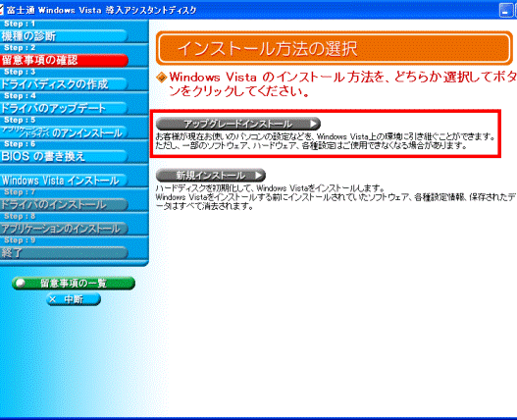Click the title bar app icon
Image resolution: width=517 pixels, height=420 pixels.
pos(2,10)
